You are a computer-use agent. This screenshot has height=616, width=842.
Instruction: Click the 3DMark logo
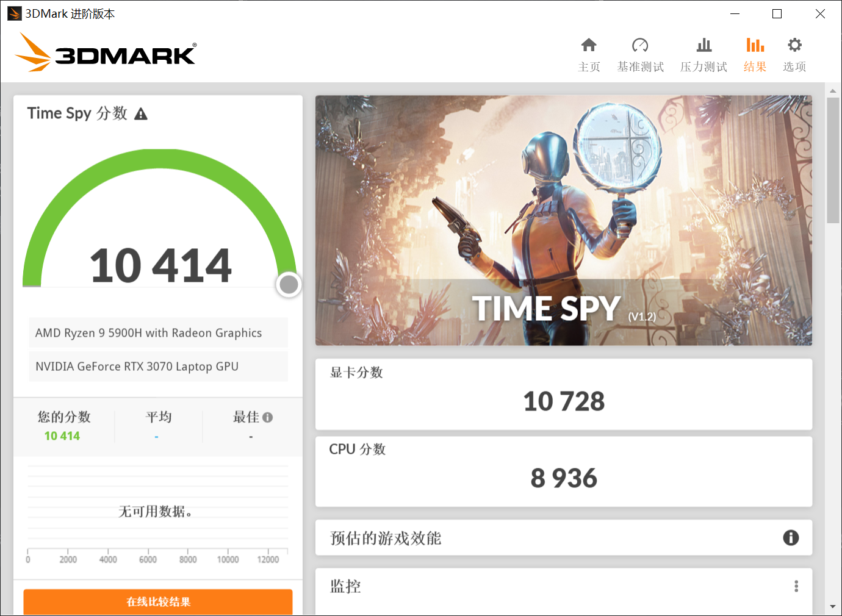[106, 52]
